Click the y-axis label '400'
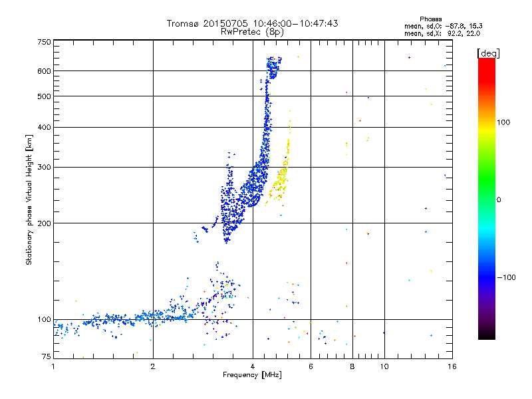Viewport: 532px width, 399px height. [x=44, y=127]
